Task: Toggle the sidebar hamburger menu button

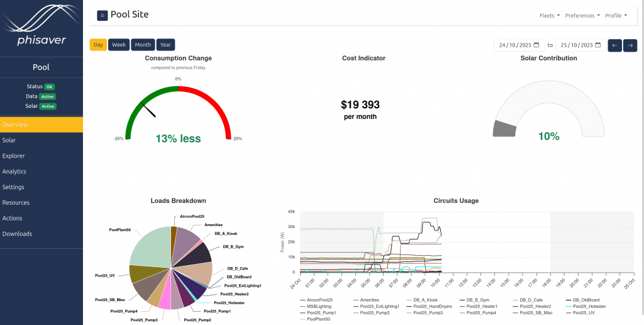Action: 102,15
